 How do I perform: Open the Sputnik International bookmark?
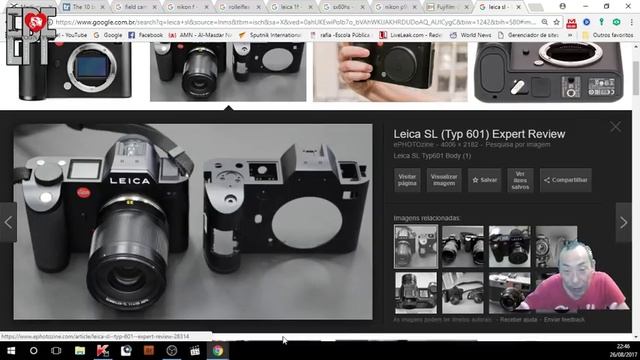coord(270,36)
